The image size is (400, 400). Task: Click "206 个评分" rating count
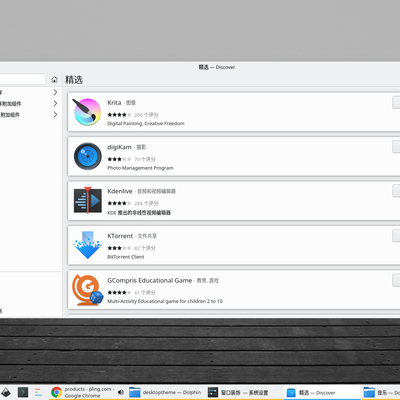[146, 115]
